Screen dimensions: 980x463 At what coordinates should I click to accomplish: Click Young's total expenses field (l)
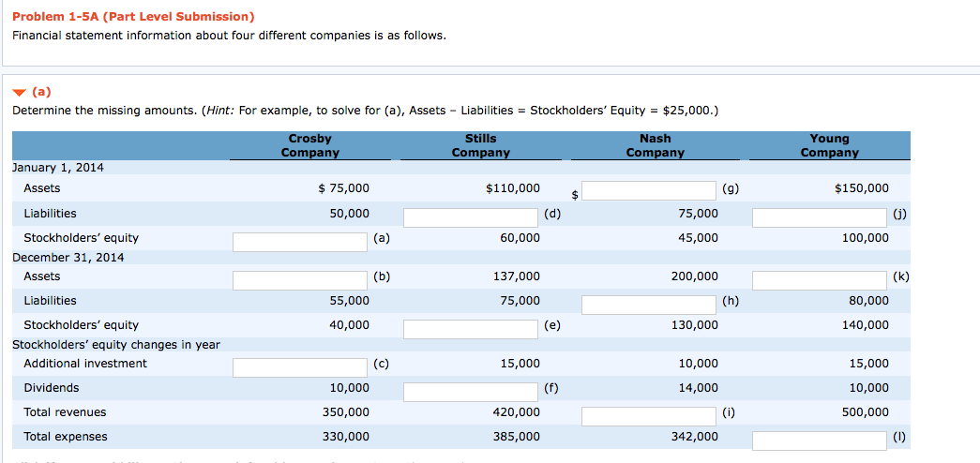tap(820, 441)
